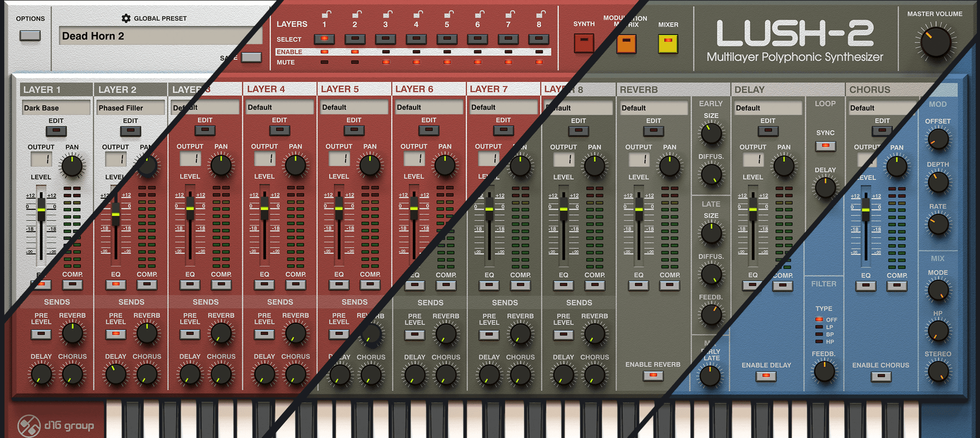Image resolution: width=980 pixels, height=438 pixels.
Task: Click Reverb Late Diffusion knob
Action: [x=711, y=274]
